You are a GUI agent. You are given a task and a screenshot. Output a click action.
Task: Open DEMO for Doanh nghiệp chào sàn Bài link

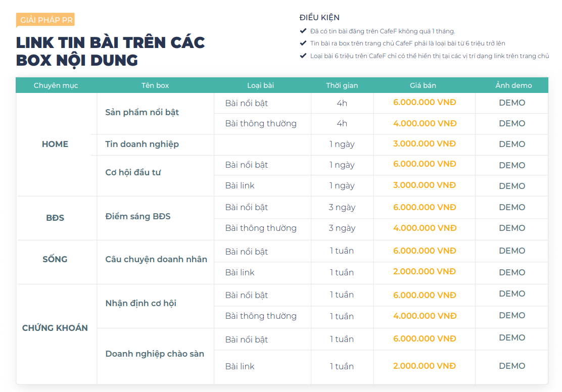pos(512,366)
